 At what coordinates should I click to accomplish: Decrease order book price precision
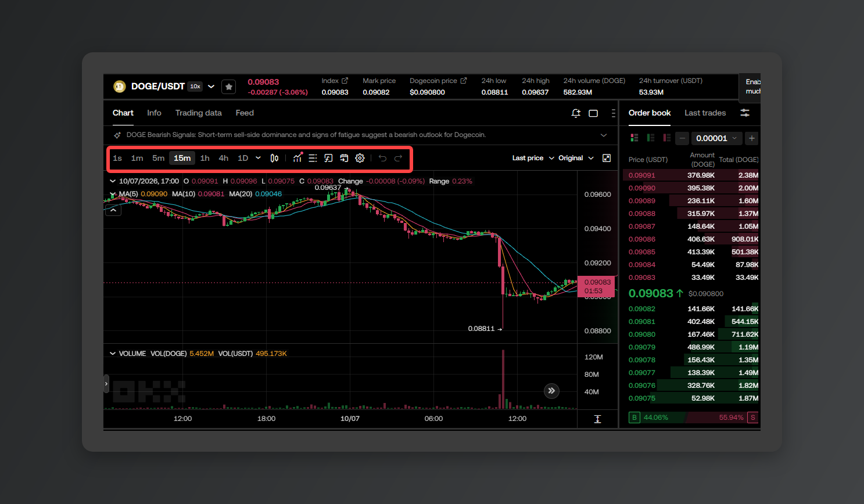[682, 138]
